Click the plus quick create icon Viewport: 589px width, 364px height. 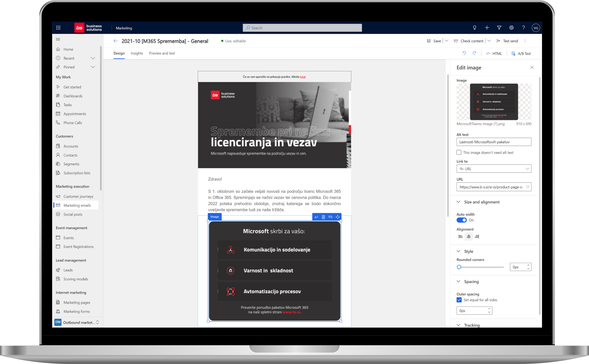(x=487, y=28)
